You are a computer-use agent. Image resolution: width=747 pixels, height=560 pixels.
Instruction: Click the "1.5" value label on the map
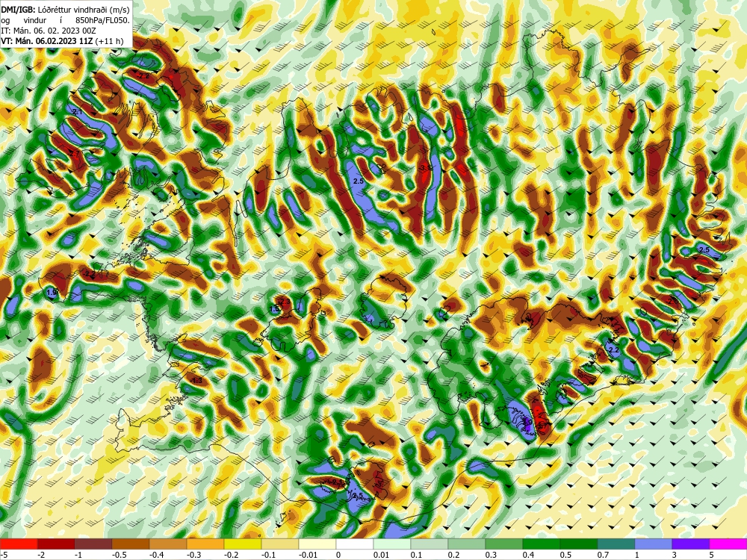click(x=275, y=309)
